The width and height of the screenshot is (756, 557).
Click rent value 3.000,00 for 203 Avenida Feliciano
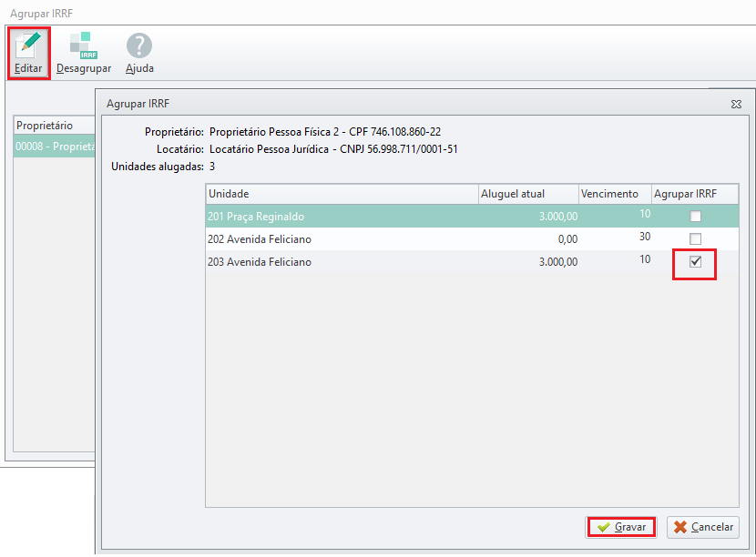click(x=557, y=261)
